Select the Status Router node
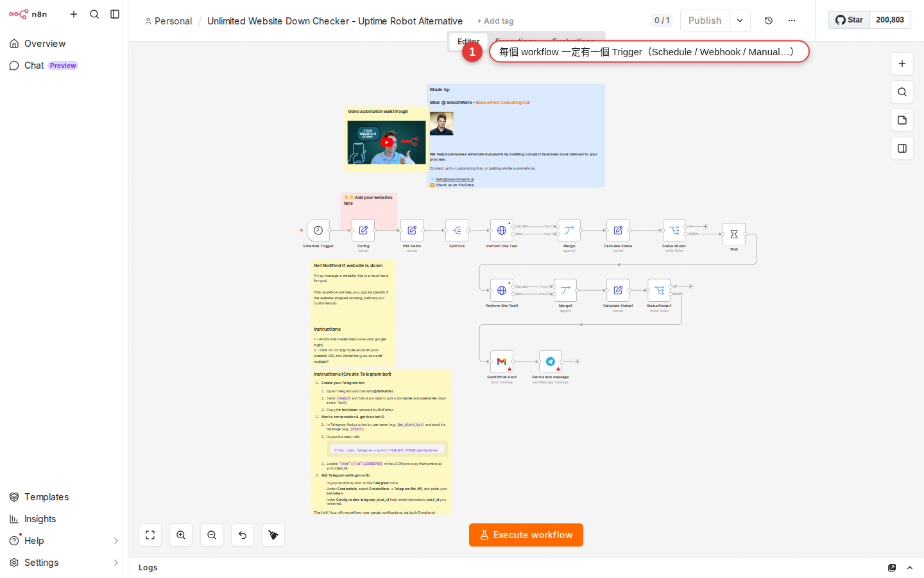This screenshot has height=578, width=924. [x=674, y=231]
